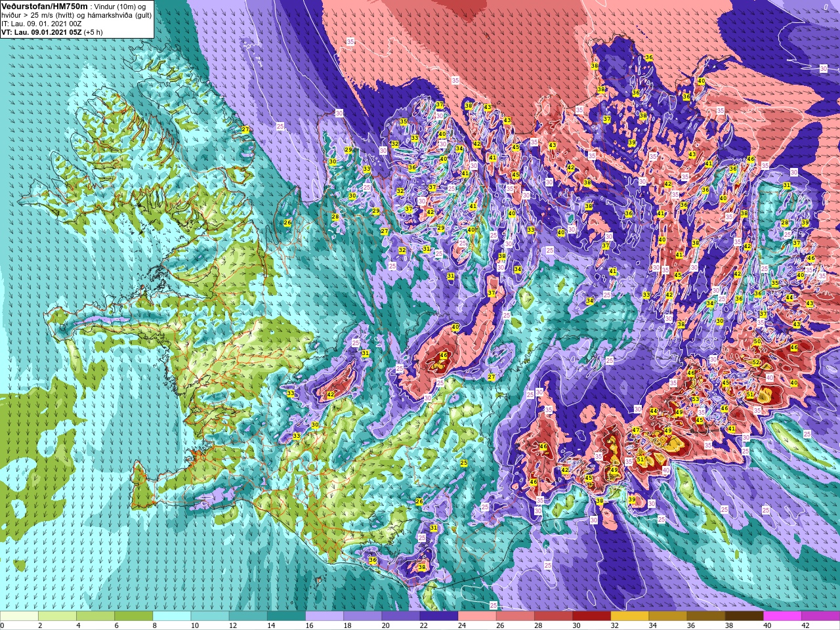Select the purple 18–20 legend swatch
Image resolution: width=840 pixels, height=630 pixels.
(x=362, y=616)
